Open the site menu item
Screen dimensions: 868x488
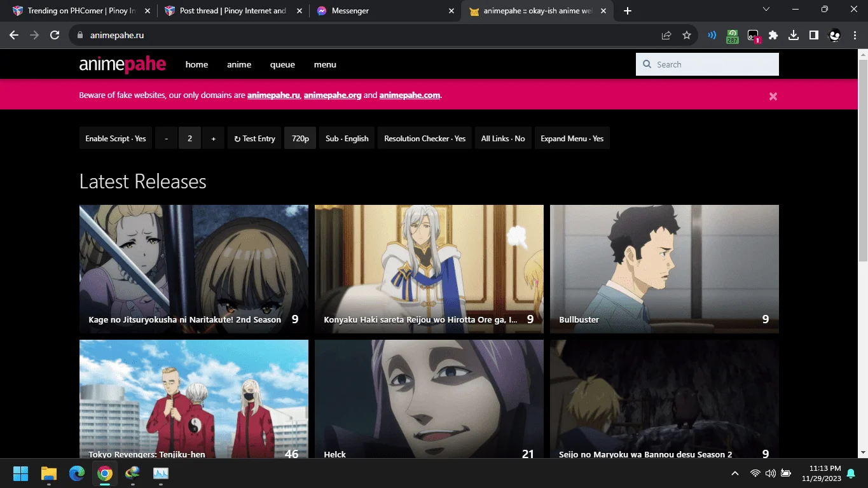[x=325, y=64]
